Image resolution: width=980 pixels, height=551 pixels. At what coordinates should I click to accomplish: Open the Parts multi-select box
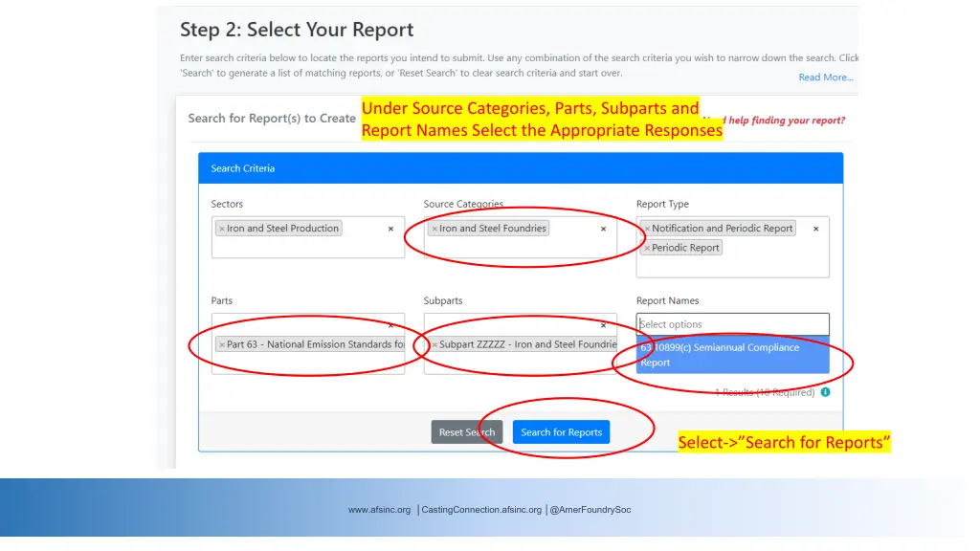click(307, 343)
